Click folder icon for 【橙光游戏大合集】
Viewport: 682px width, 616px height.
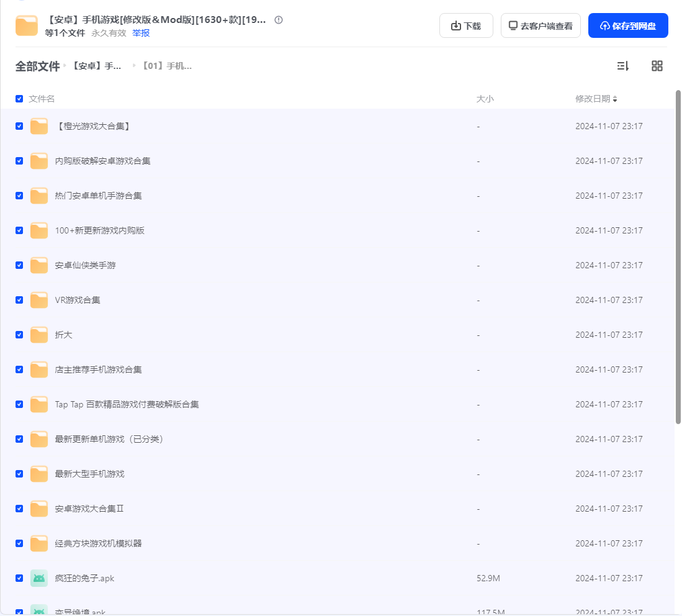click(x=39, y=126)
